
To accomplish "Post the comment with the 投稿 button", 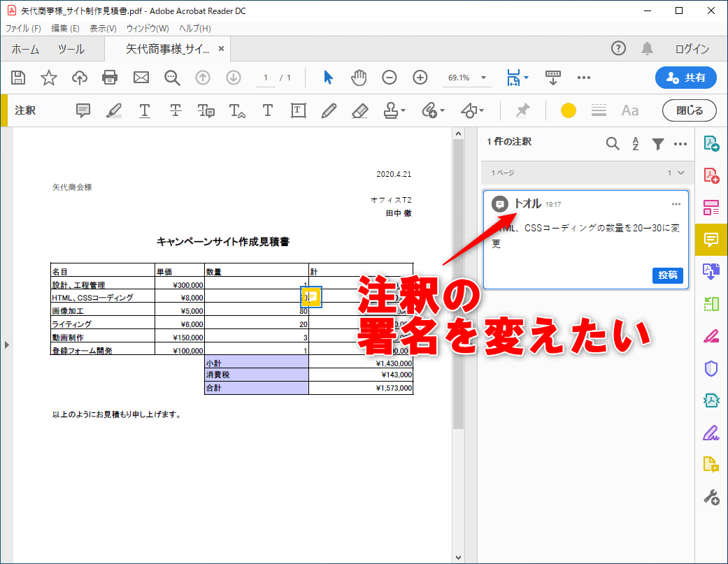I will click(667, 275).
